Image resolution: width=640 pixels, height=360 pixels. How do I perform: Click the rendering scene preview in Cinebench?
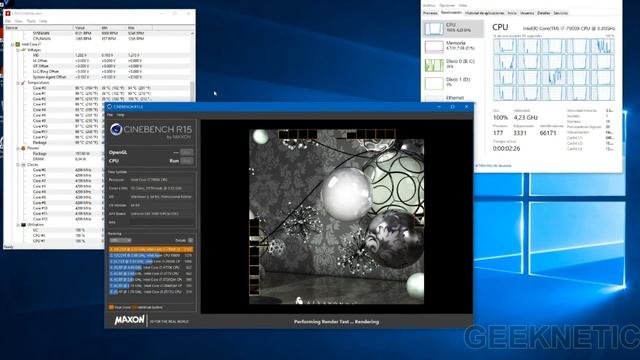(x=336, y=216)
